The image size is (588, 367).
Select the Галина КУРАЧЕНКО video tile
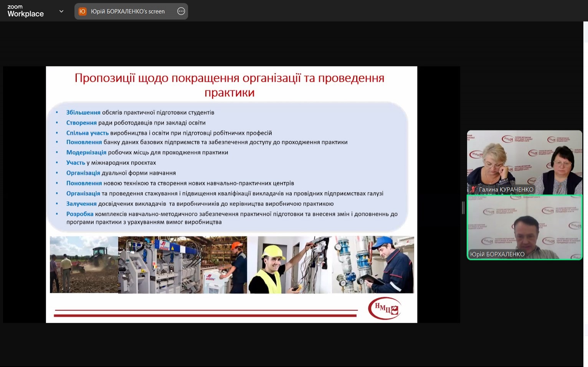coord(524,161)
